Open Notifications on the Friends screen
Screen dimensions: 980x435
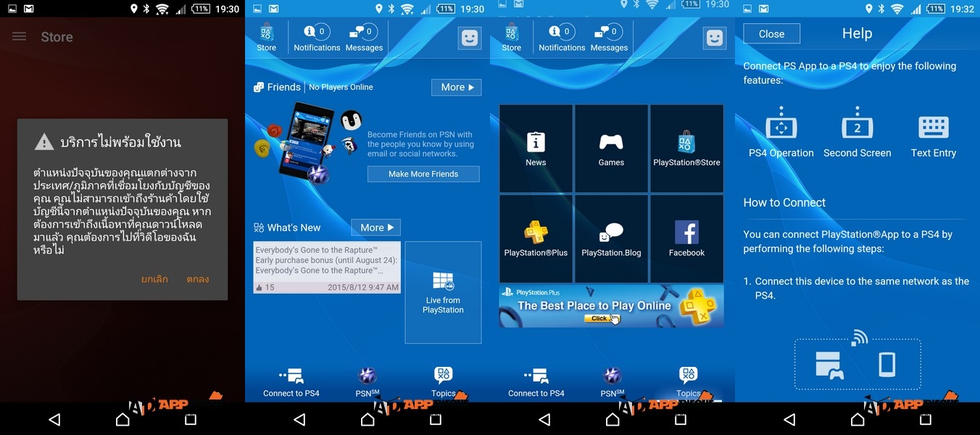317,38
